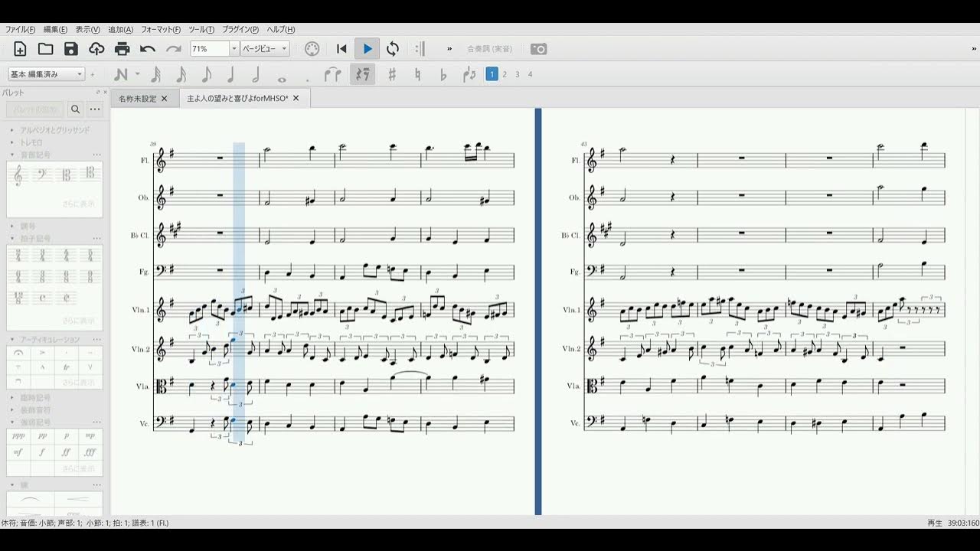Open ファイル menu
This screenshot has height=551, width=980.
(21, 29)
